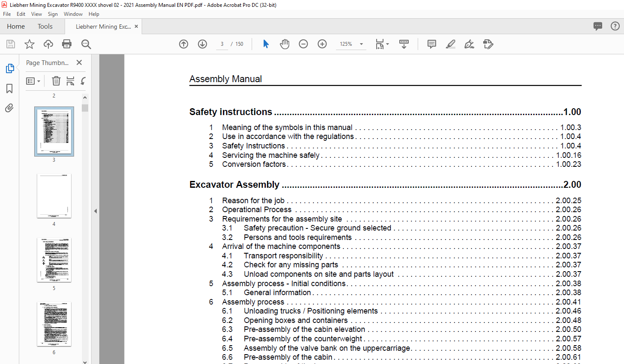Image resolution: width=624 pixels, height=364 pixels.
Task: Close the Page Thumbnails panel
Action: [79, 62]
